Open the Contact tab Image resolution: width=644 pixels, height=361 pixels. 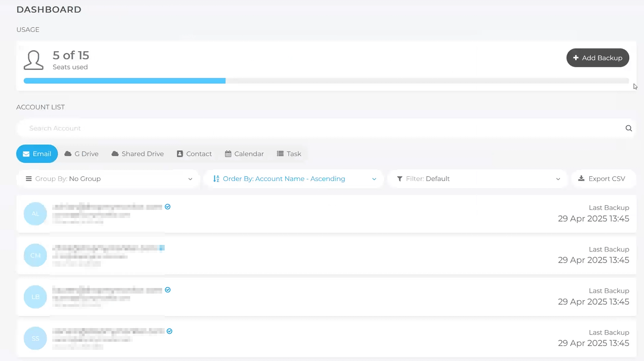pyautogui.click(x=194, y=154)
